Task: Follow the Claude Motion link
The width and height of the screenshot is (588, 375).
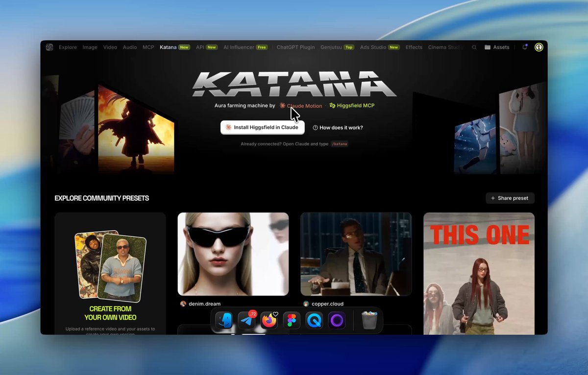Action: [x=301, y=106]
